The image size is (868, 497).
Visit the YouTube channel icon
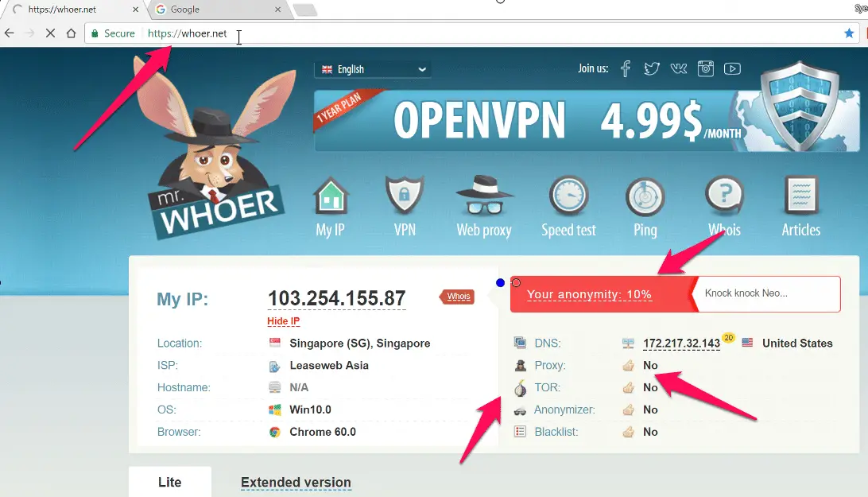click(x=732, y=68)
